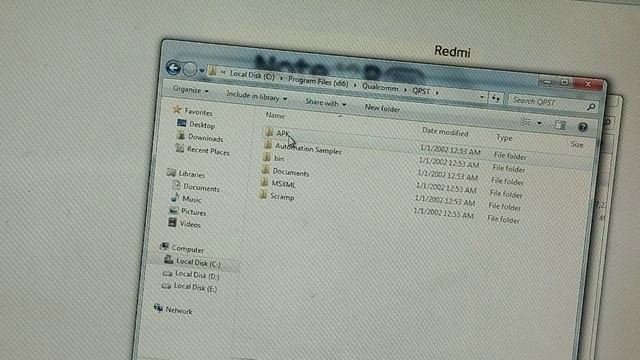Open the address bar history dropdown
This screenshot has width=640, height=360.
(482, 97)
